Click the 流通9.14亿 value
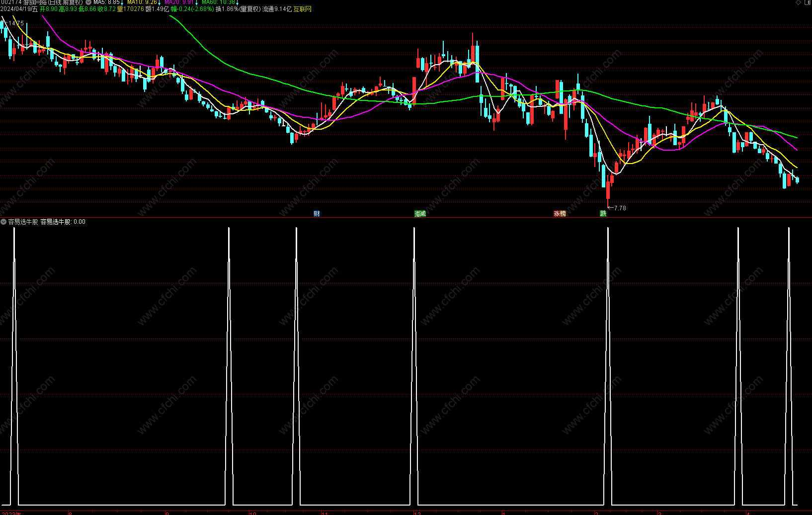This screenshot has height=515, width=812. pos(277,9)
